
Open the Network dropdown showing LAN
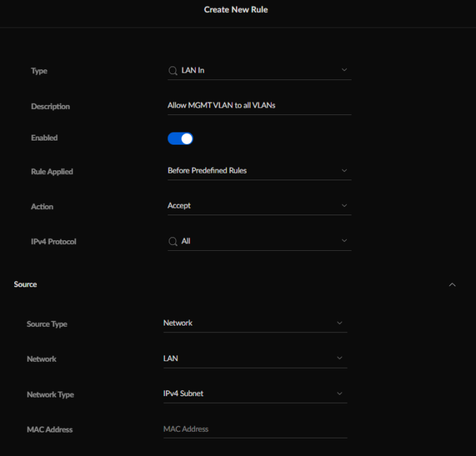[255, 358]
